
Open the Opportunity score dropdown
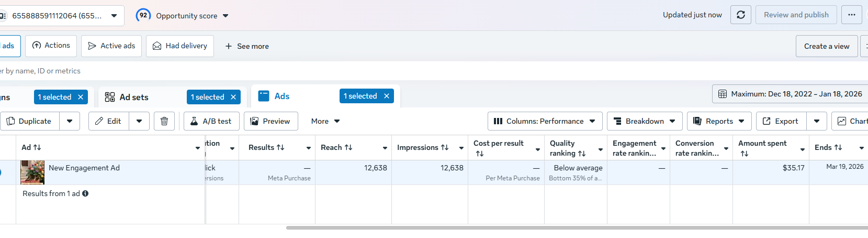click(x=226, y=16)
